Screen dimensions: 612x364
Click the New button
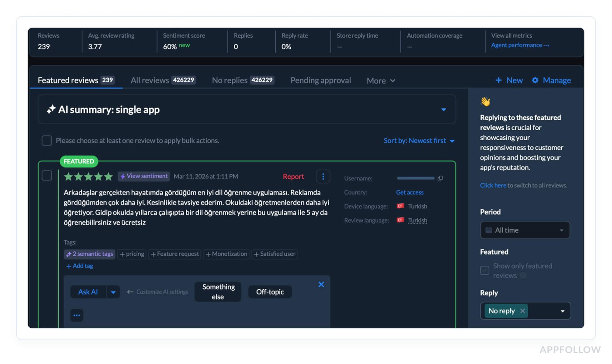point(509,80)
